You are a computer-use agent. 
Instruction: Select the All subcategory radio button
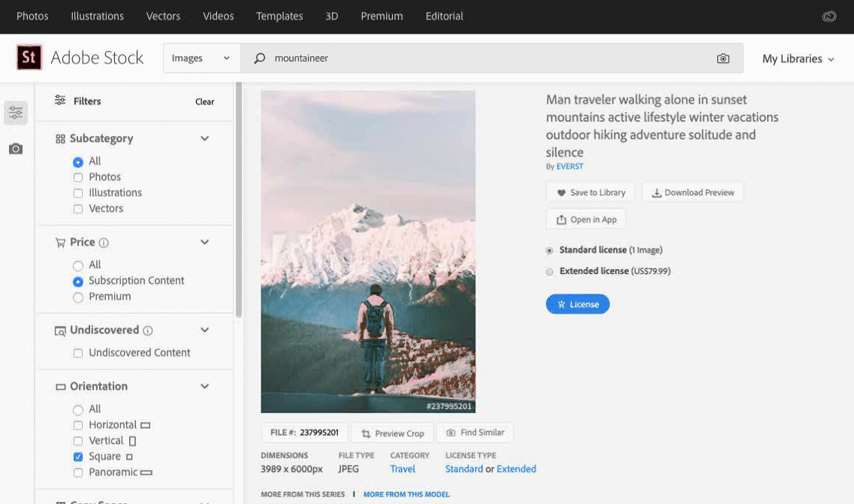click(78, 161)
